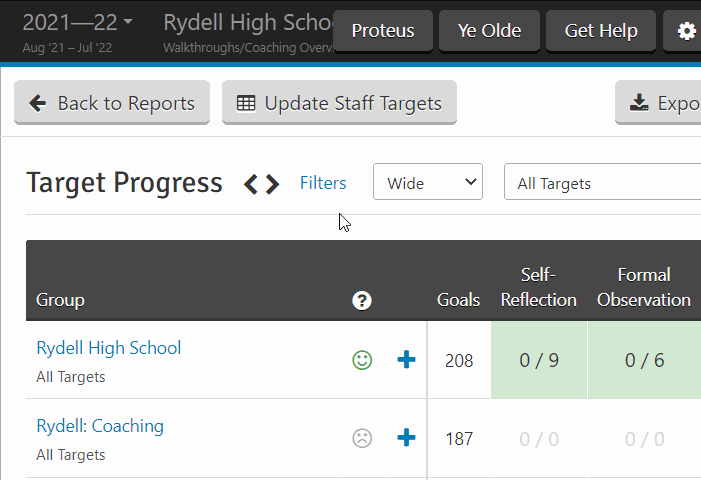Click Update Staff Targets button

[x=339, y=103]
